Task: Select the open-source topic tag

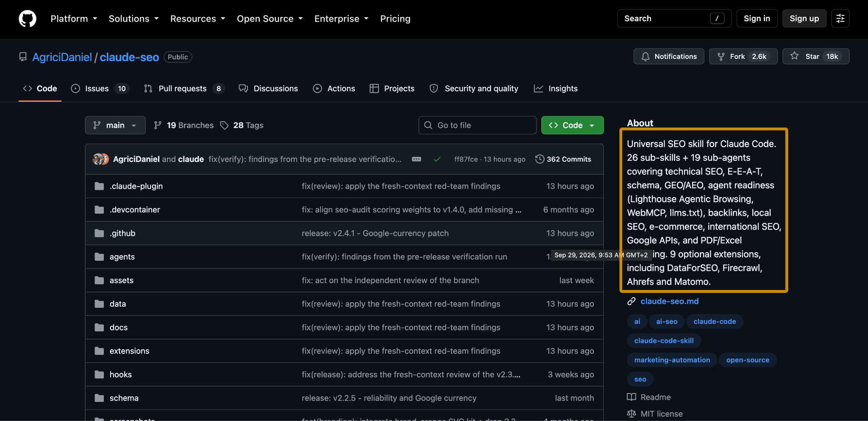Action: point(748,360)
